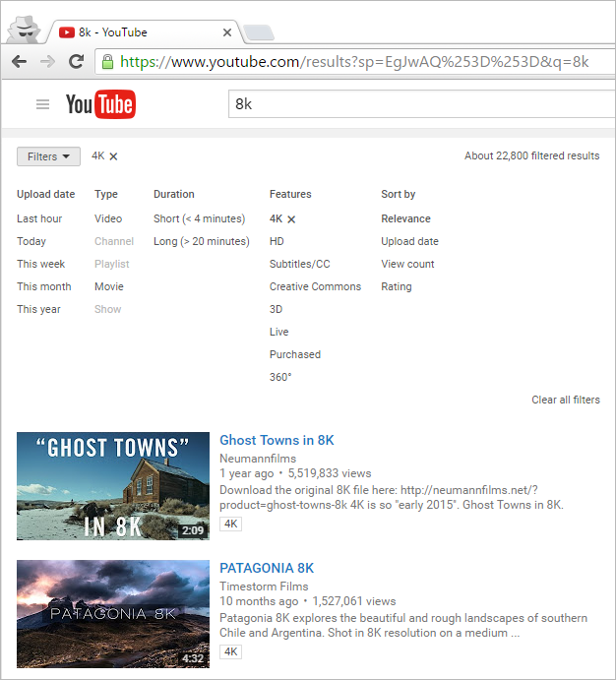Click the Sort by heading
The image size is (616, 680).
(398, 194)
